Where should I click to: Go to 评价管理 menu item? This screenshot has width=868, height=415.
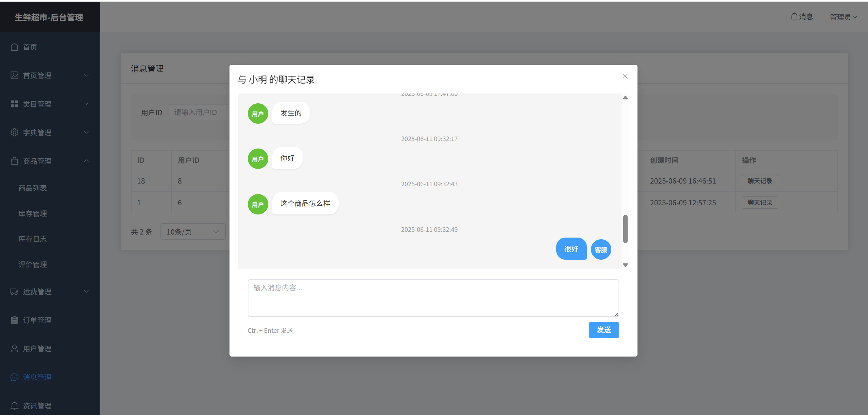33,264
